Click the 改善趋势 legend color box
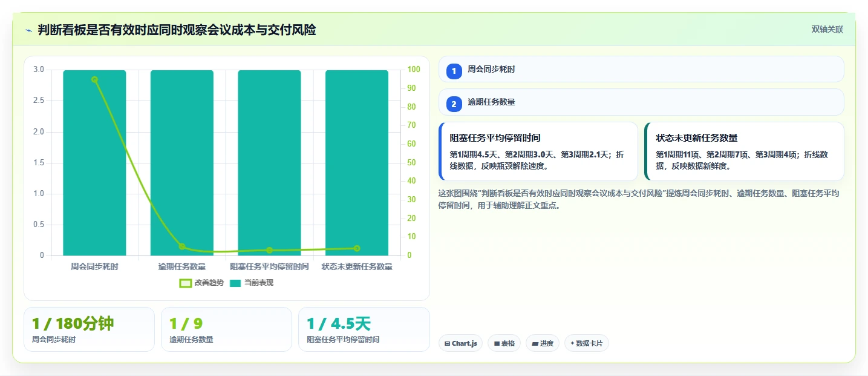Viewport: 868px width, 376px height. click(x=186, y=283)
